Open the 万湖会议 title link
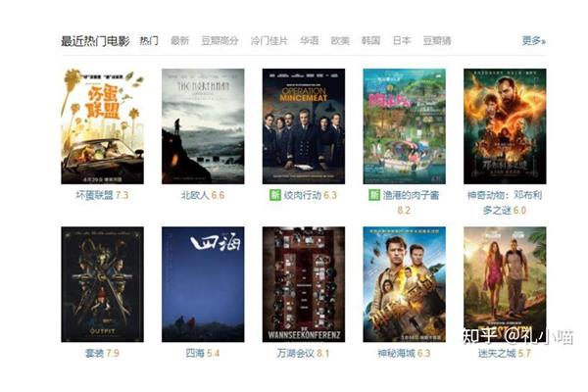588x392 pixels. tap(296, 354)
